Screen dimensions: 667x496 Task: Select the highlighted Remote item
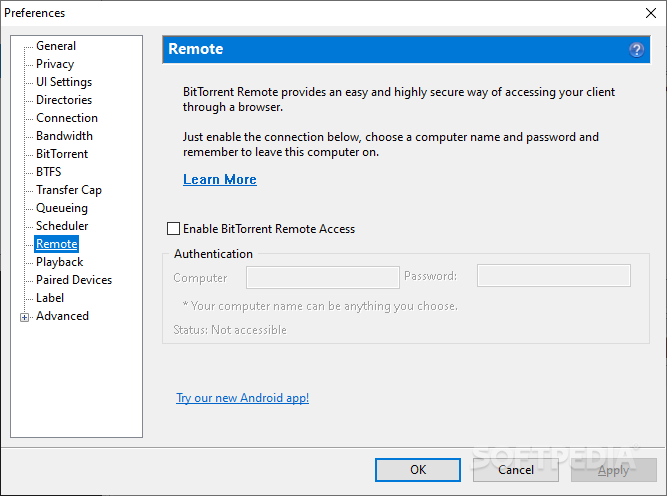click(x=57, y=244)
